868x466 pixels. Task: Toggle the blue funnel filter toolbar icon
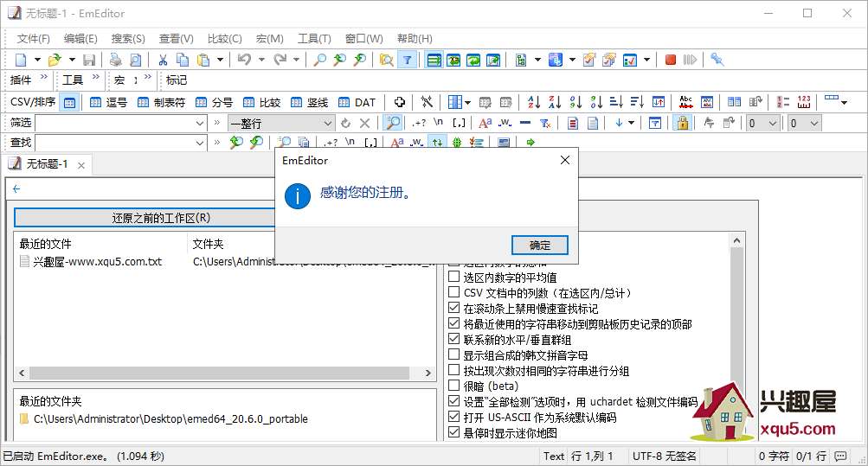pyautogui.click(x=408, y=60)
